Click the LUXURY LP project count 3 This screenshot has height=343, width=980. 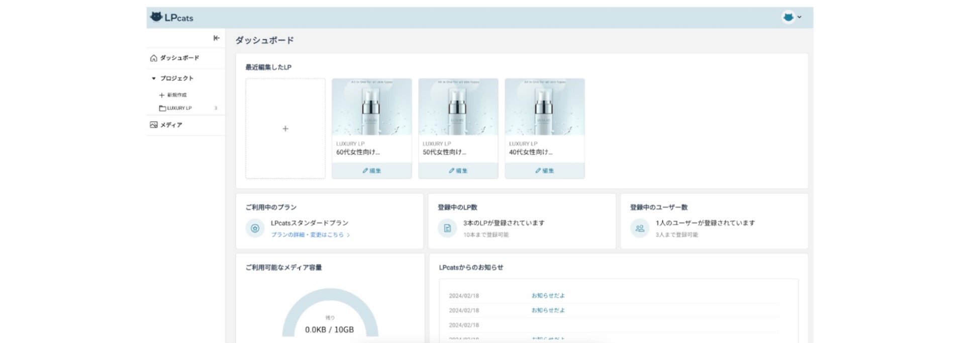[216, 108]
